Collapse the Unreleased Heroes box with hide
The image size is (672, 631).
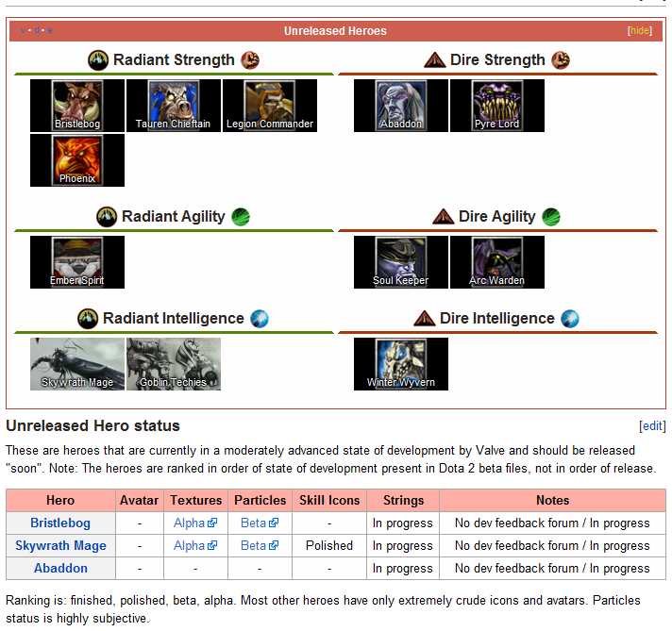coord(640,31)
